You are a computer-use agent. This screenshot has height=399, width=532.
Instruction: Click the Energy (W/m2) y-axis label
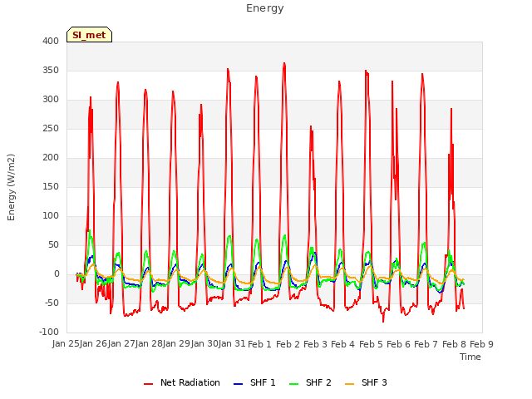[x=11, y=187]
